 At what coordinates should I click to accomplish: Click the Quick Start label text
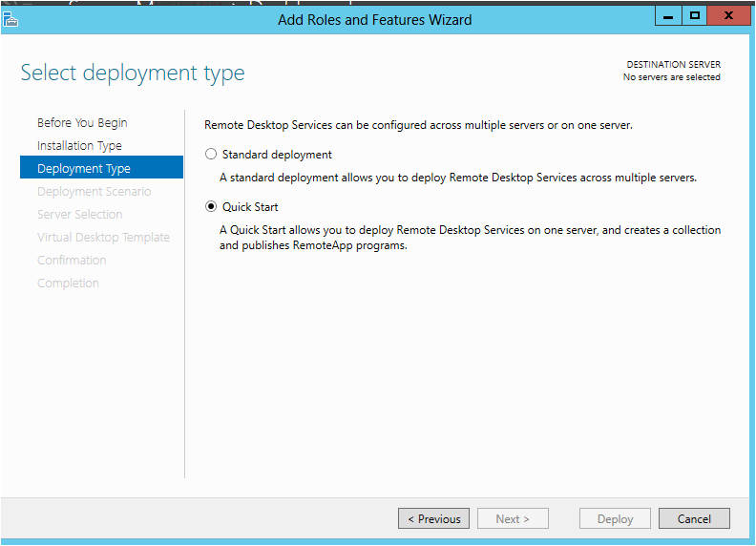point(250,207)
